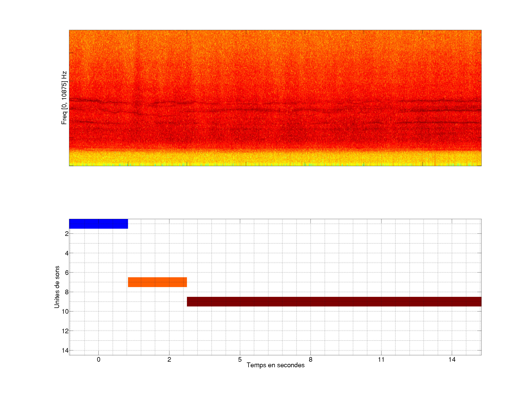This screenshot has width=532, height=399.
Task: Click x-axis tick label 11
Action: coord(381,359)
